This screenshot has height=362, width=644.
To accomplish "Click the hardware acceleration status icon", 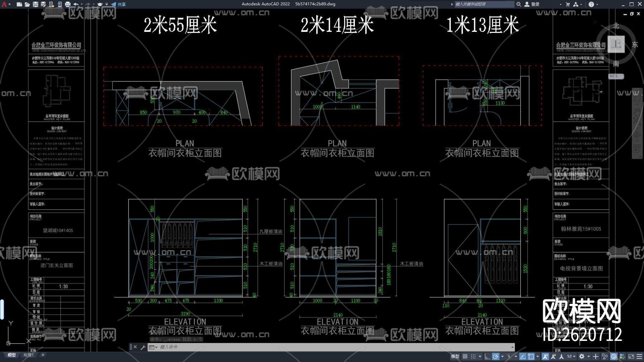I will point(614,357).
